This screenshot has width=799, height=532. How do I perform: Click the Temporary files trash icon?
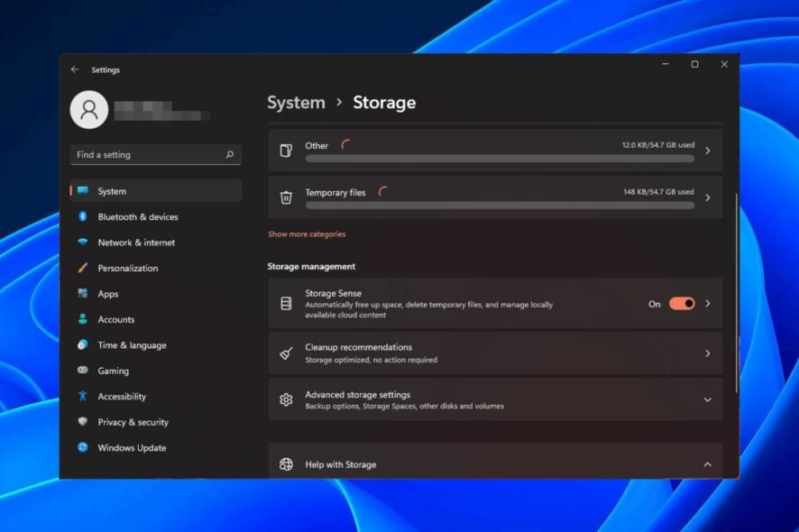click(286, 197)
